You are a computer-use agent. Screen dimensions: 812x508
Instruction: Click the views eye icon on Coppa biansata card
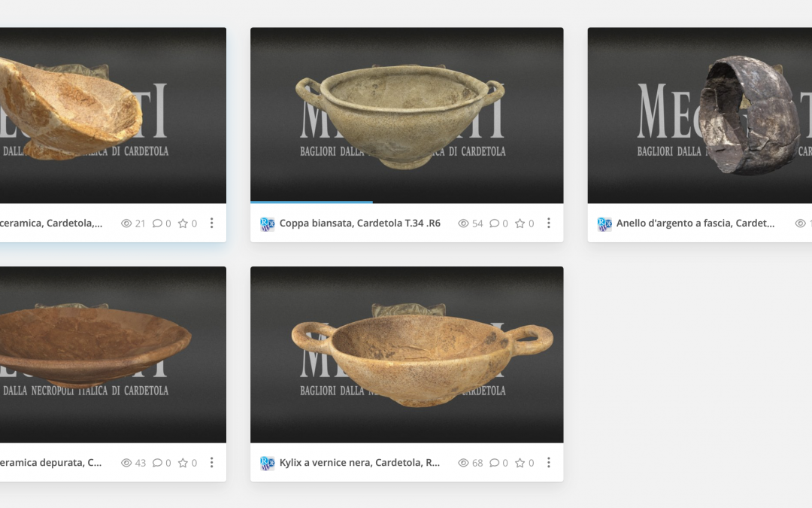463,224
